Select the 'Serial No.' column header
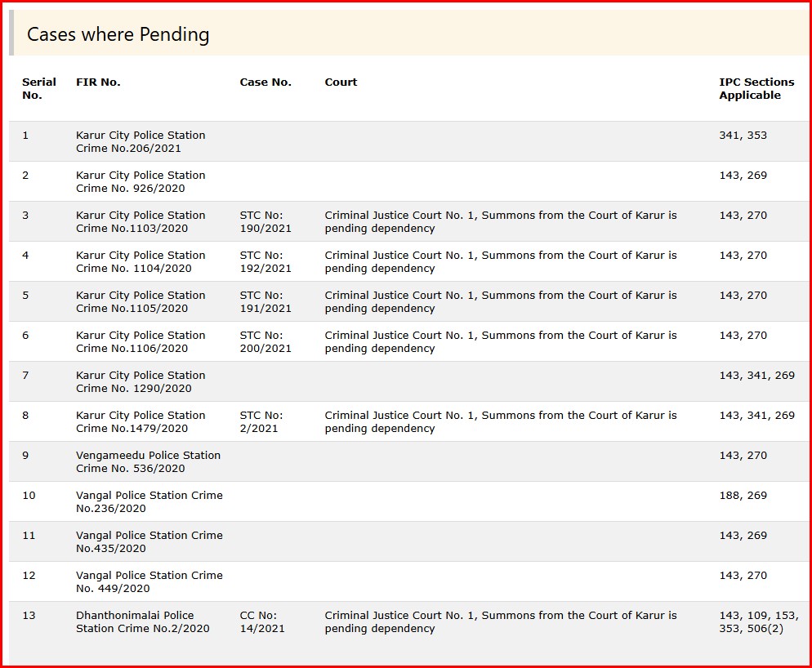This screenshot has height=668, width=812. click(39, 88)
